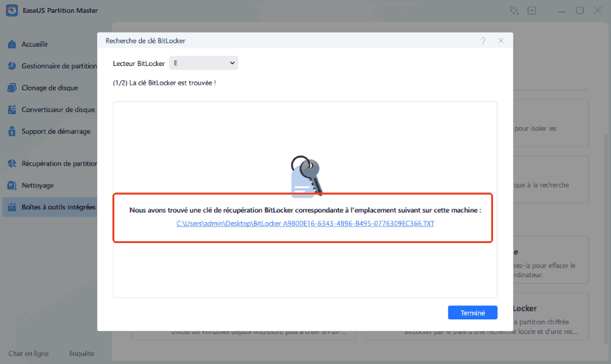Click the "Lecteur BitLocker" label

[x=139, y=64]
